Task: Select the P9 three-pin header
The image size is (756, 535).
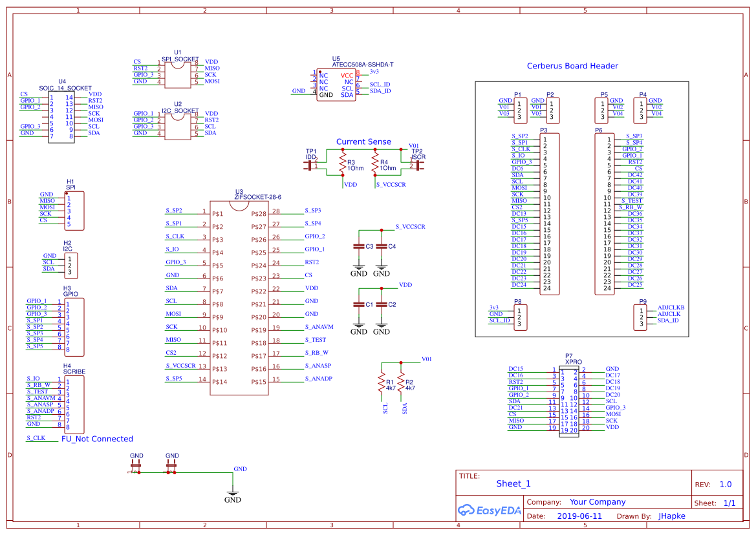Action: (640, 317)
